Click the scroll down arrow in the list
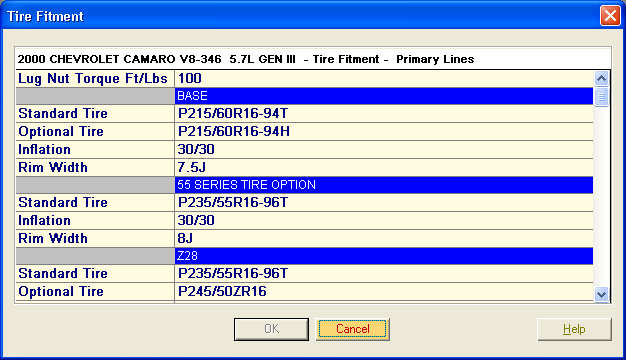 [x=601, y=295]
